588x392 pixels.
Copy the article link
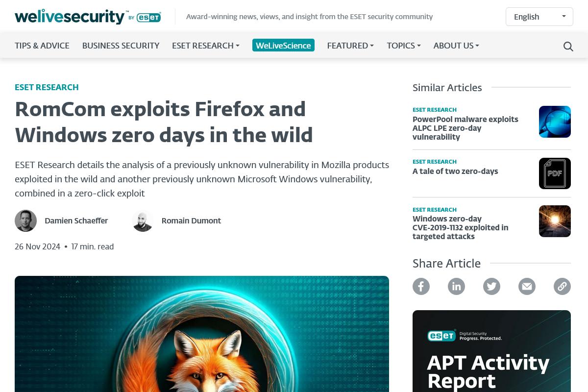pos(562,286)
